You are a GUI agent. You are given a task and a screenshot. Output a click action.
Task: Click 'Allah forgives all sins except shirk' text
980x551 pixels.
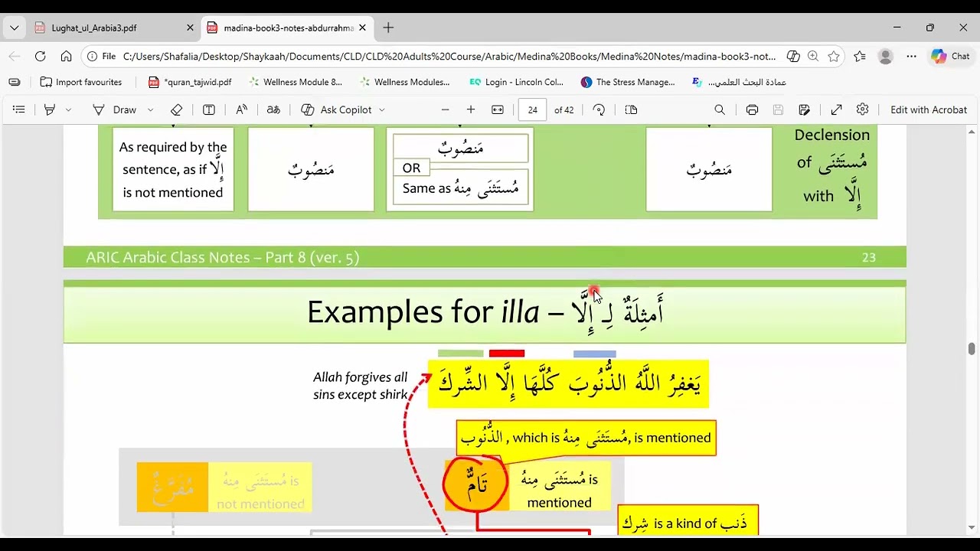pyautogui.click(x=361, y=386)
